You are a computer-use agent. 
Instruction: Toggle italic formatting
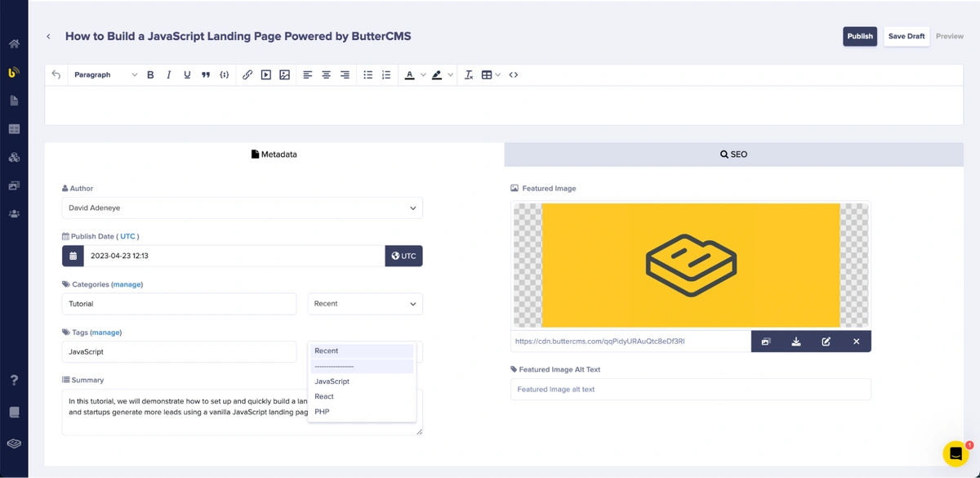click(169, 74)
